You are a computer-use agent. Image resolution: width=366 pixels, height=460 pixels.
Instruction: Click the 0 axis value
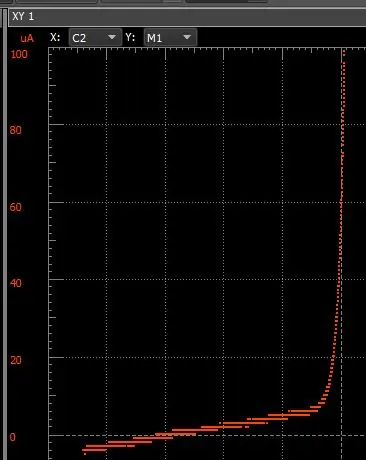pyautogui.click(x=12, y=437)
